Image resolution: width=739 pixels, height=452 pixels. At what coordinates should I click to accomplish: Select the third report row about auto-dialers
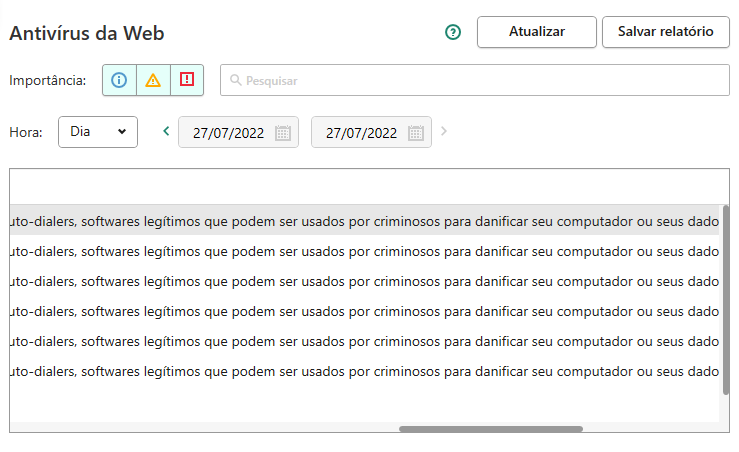click(x=364, y=281)
